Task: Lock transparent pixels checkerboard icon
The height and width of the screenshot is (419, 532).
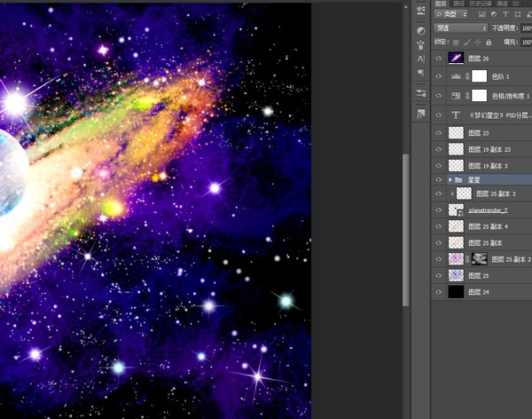Action: tap(456, 42)
